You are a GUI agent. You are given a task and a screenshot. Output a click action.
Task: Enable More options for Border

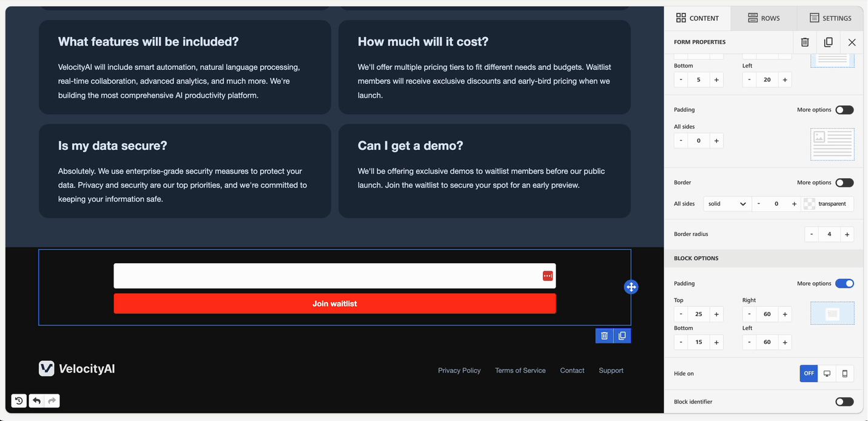point(844,183)
